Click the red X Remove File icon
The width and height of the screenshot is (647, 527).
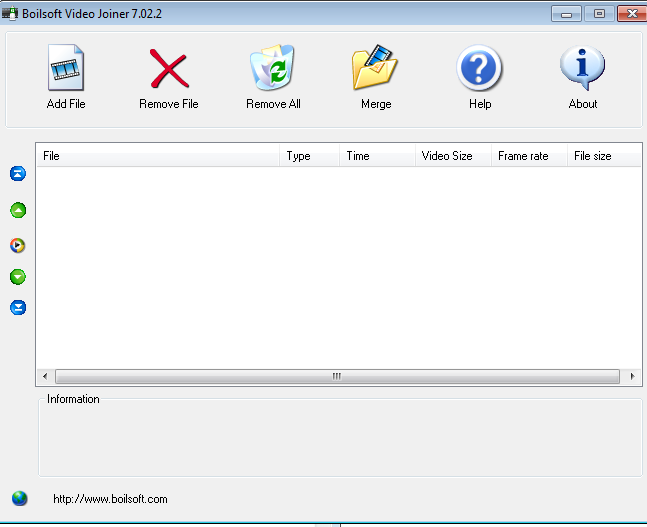(169, 69)
